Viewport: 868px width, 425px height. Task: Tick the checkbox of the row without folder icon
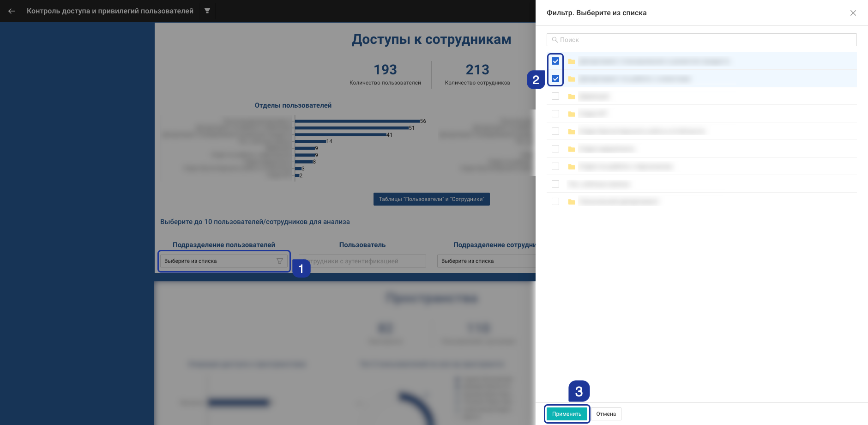tap(555, 184)
